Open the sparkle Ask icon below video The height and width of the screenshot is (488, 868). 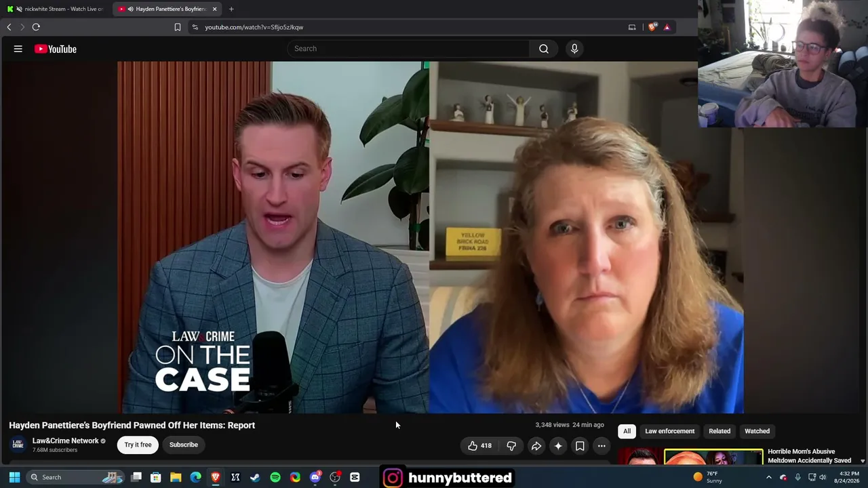point(558,445)
